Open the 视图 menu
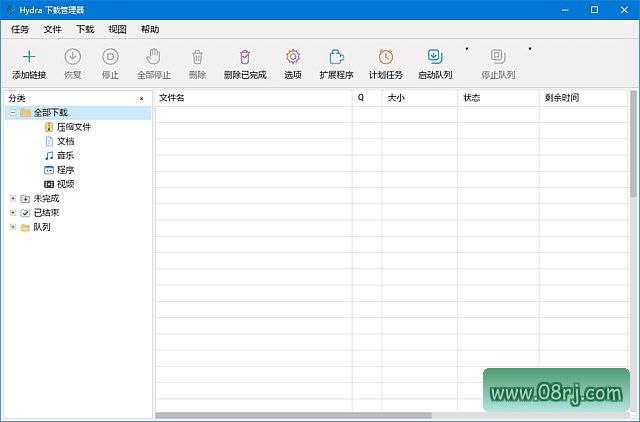 [x=118, y=29]
